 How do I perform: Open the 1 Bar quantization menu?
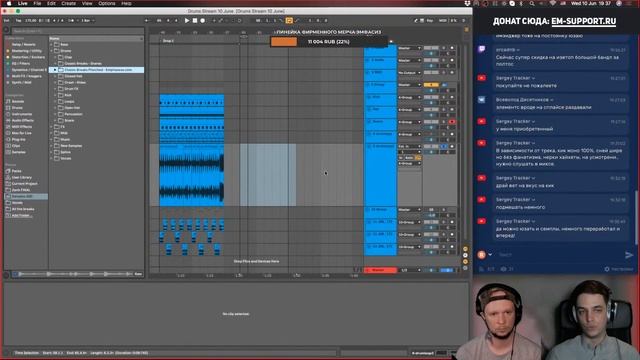click(x=88, y=20)
